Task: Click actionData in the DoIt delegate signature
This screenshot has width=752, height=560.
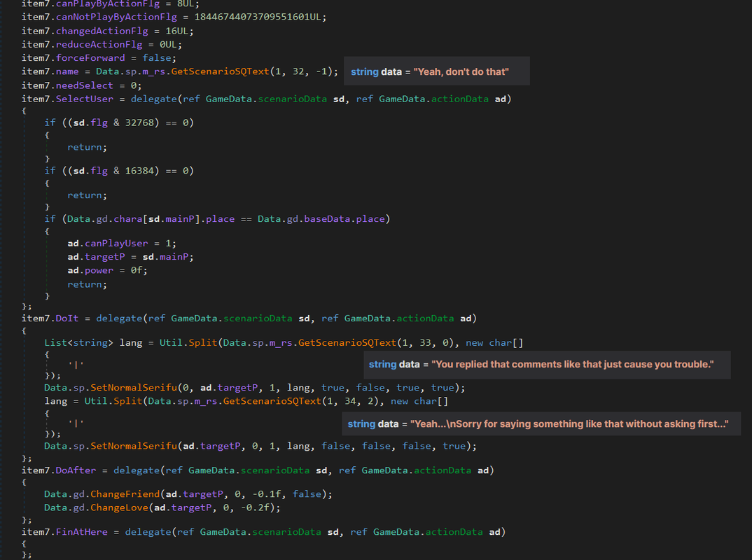Action: click(x=426, y=318)
